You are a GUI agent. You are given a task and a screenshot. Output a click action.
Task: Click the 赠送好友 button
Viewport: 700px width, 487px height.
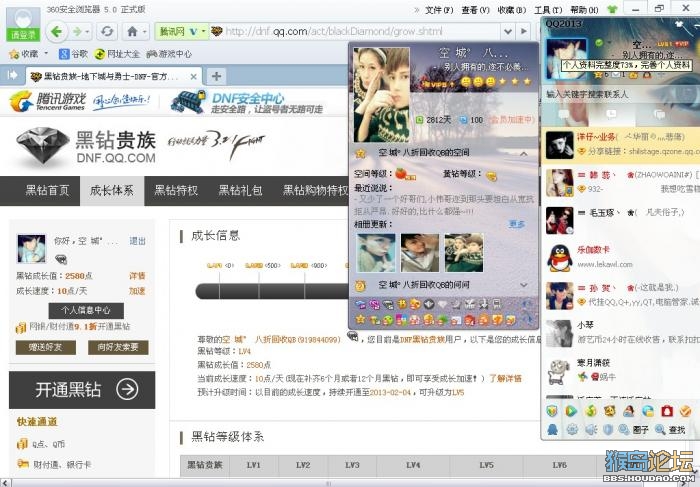click(46, 347)
